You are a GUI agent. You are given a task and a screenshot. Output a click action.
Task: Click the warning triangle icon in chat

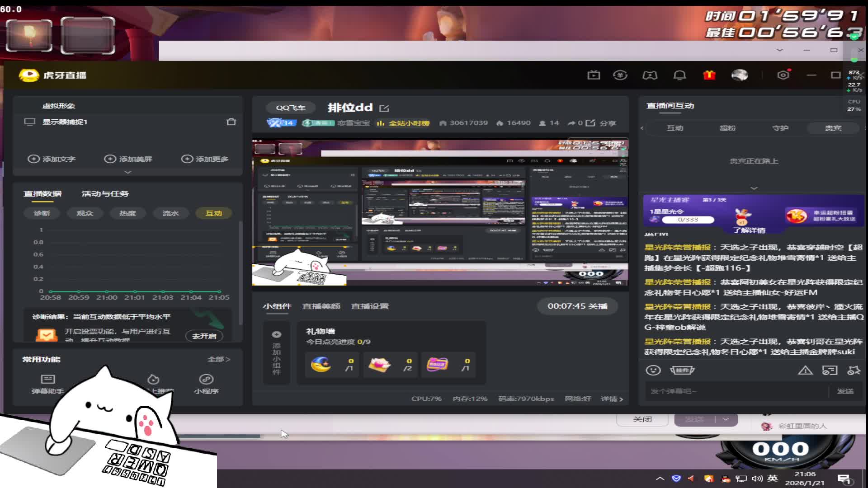click(805, 371)
